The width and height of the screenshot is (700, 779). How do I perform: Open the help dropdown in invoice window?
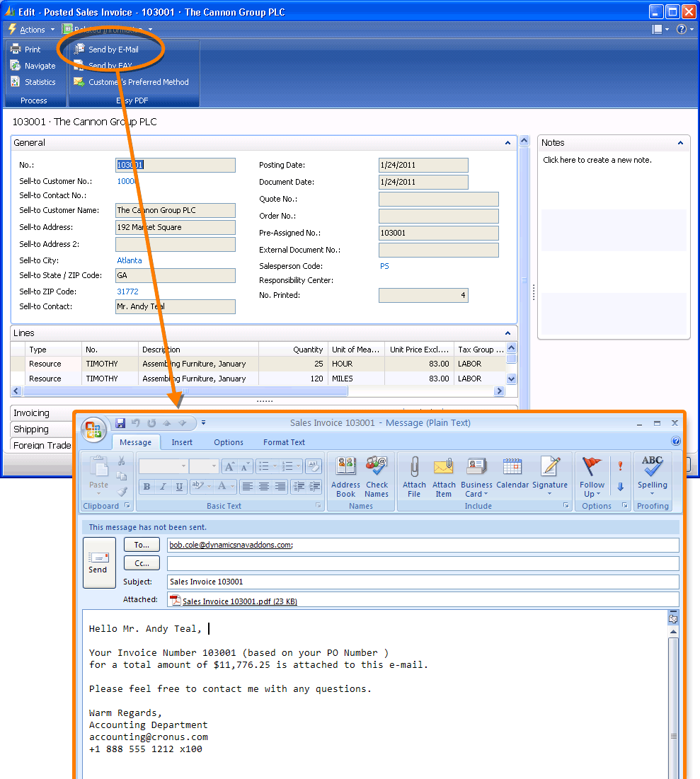click(x=684, y=29)
